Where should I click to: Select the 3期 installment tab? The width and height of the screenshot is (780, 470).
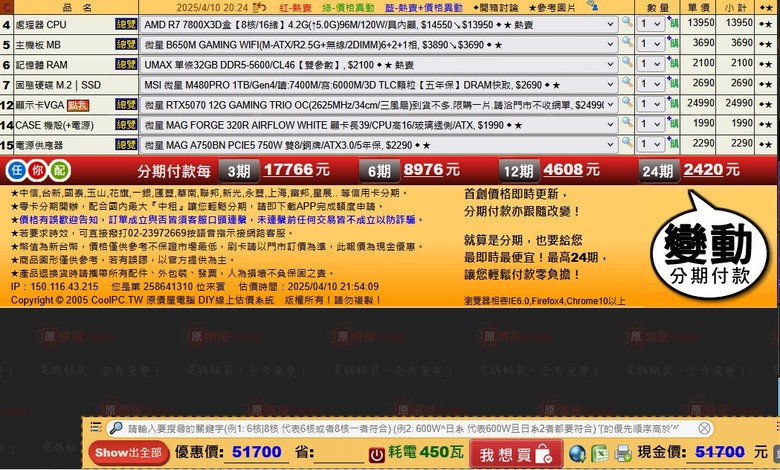[x=239, y=171]
